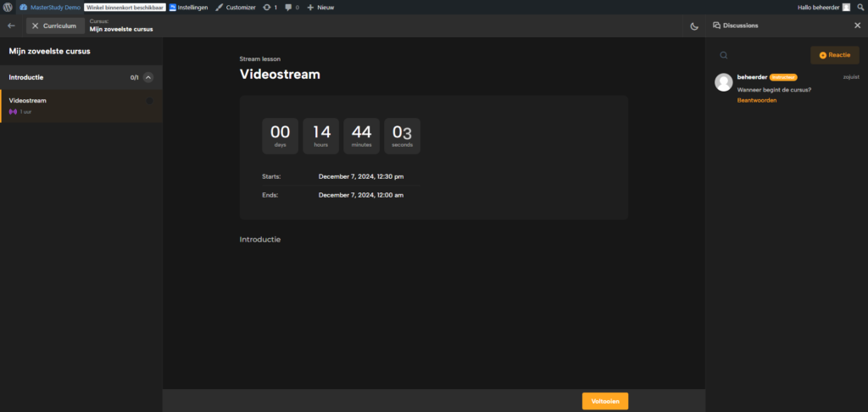Click the start date 'December 7, 2024, 12:30 pm'

click(x=361, y=176)
